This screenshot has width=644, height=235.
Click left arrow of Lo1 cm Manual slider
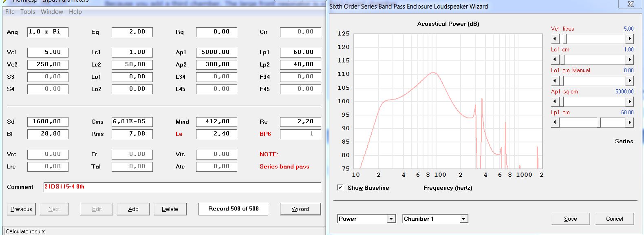[555, 80]
